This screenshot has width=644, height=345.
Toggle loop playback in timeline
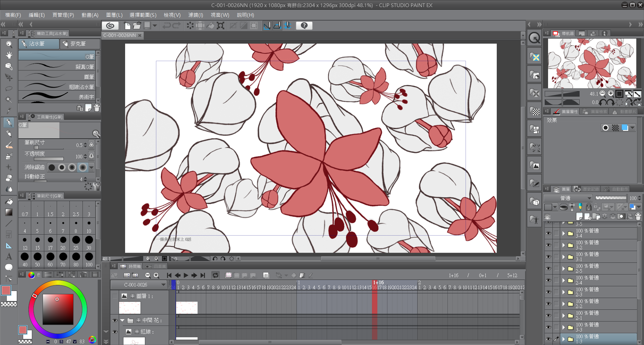215,275
